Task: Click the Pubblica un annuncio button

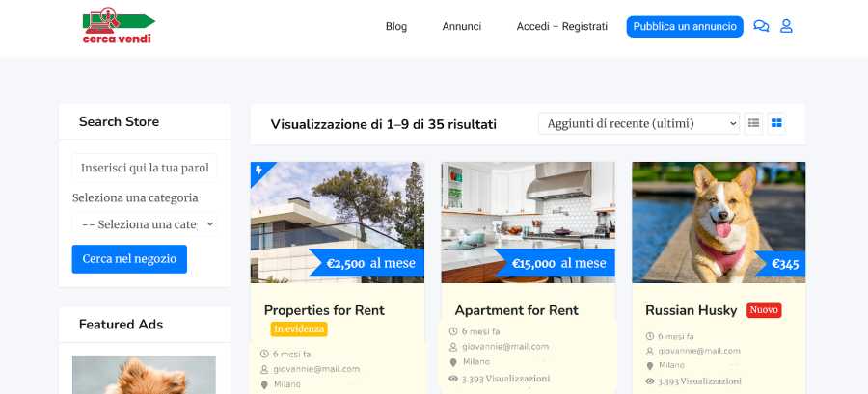Action: pos(685,27)
